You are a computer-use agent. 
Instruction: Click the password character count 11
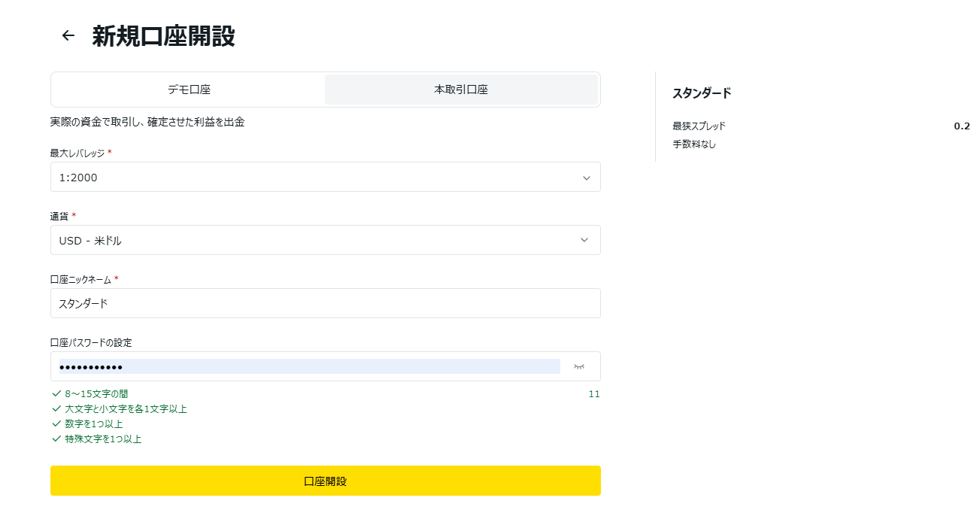coord(593,394)
